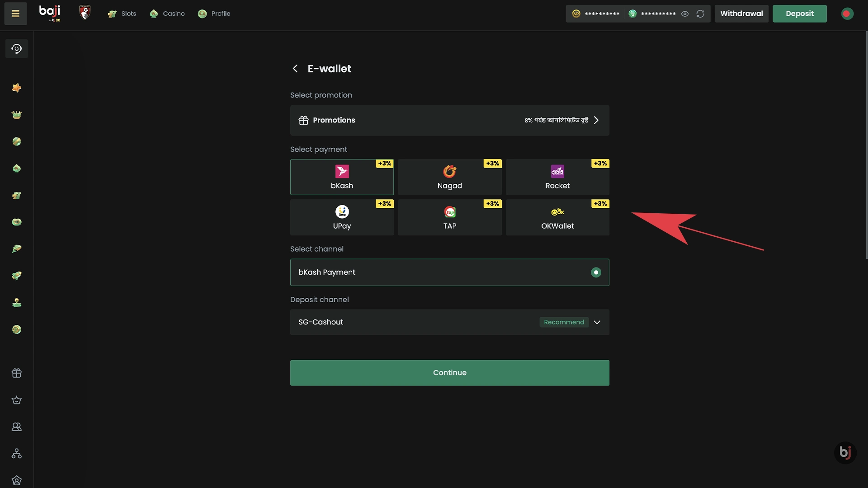Image resolution: width=868 pixels, height=488 pixels.
Task: Click the refresh balance icon
Action: pyautogui.click(x=700, y=14)
